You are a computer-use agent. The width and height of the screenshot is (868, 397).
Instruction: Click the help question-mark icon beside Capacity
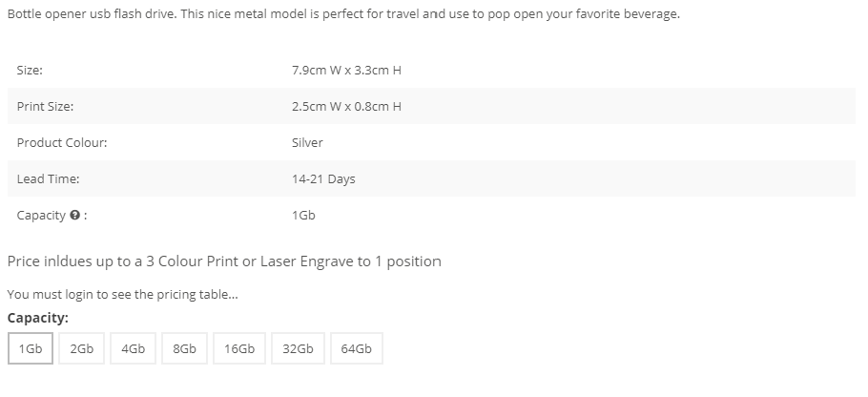pos(74,216)
